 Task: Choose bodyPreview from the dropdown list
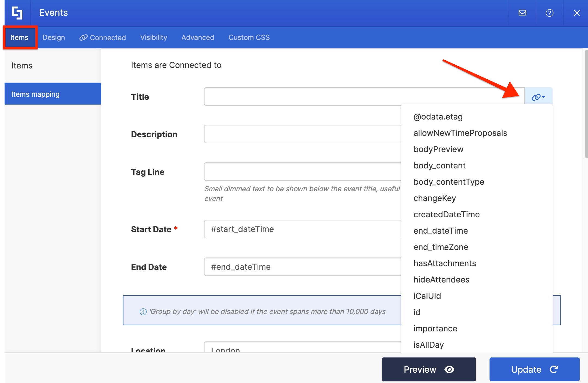point(438,149)
